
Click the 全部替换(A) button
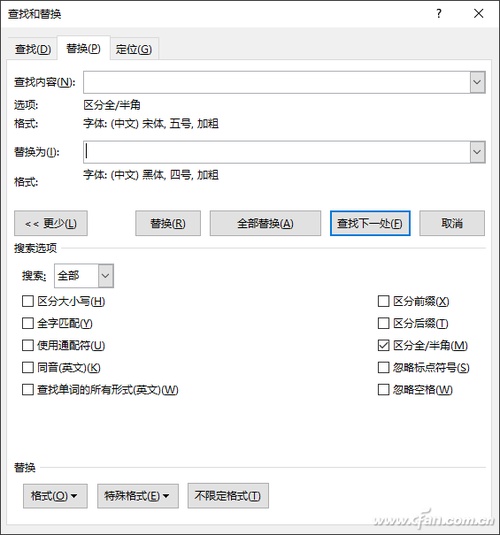click(x=265, y=223)
